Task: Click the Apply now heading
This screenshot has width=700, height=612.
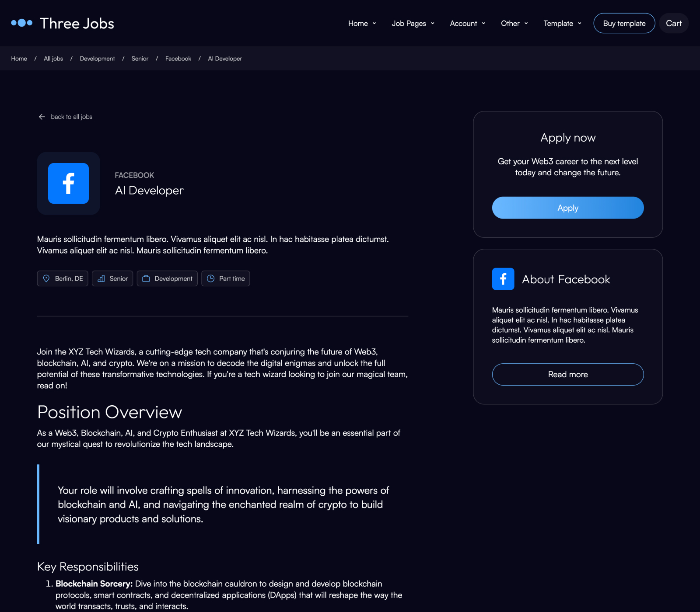Action: [568, 138]
